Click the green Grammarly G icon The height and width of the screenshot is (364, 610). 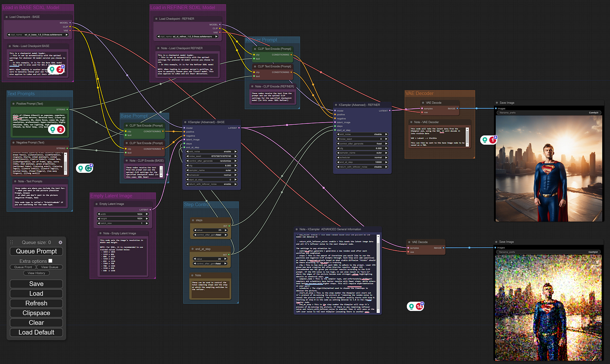[89, 168]
